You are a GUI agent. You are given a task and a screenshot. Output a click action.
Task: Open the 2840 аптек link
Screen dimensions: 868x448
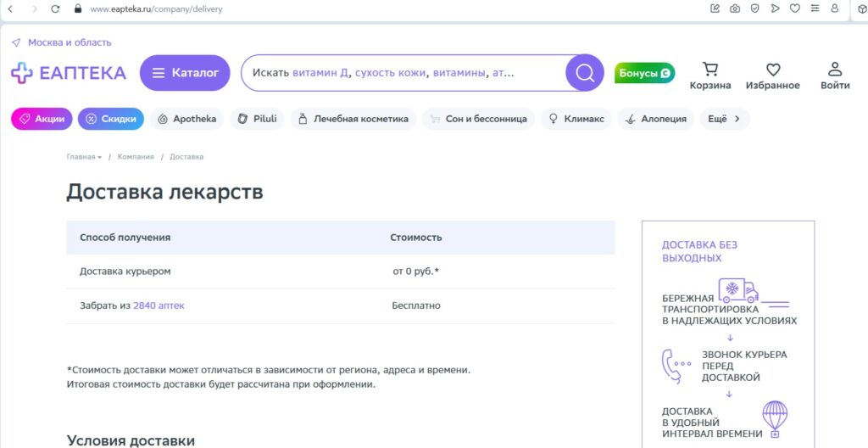(159, 305)
